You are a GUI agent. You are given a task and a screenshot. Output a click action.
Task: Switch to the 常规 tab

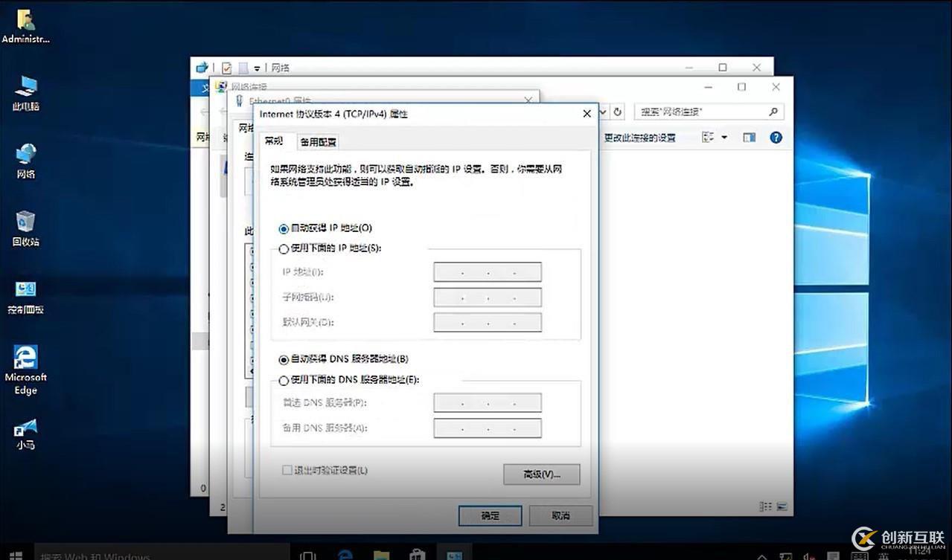coord(274,141)
